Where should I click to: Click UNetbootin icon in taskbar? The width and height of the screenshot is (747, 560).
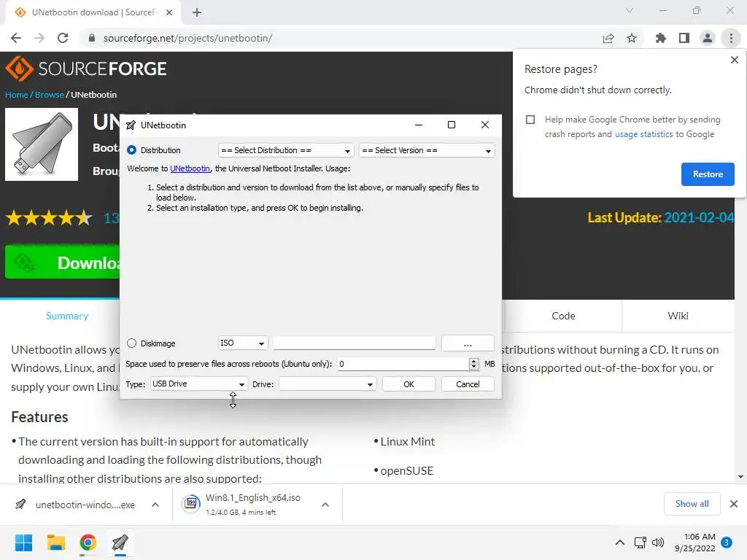tap(120, 542)
